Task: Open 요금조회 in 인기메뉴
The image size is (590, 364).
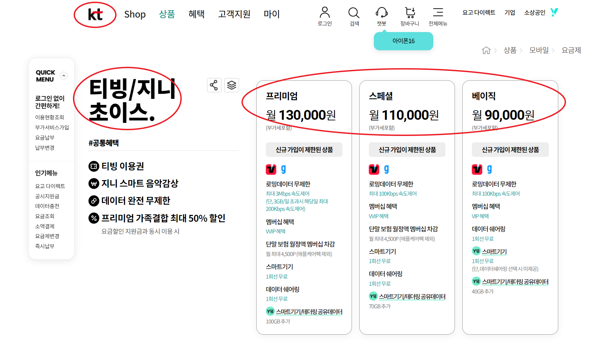Action: click(45, 216)
